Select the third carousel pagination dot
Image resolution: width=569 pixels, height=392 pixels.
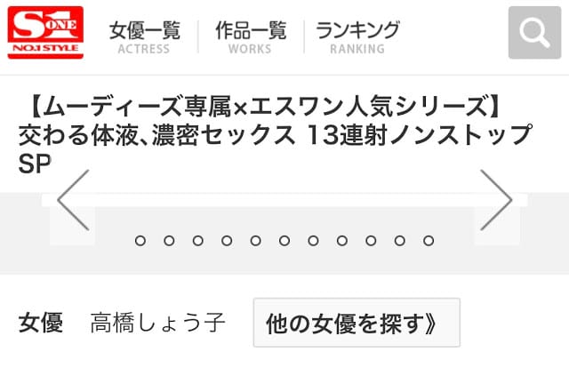(x=197, y=240)
